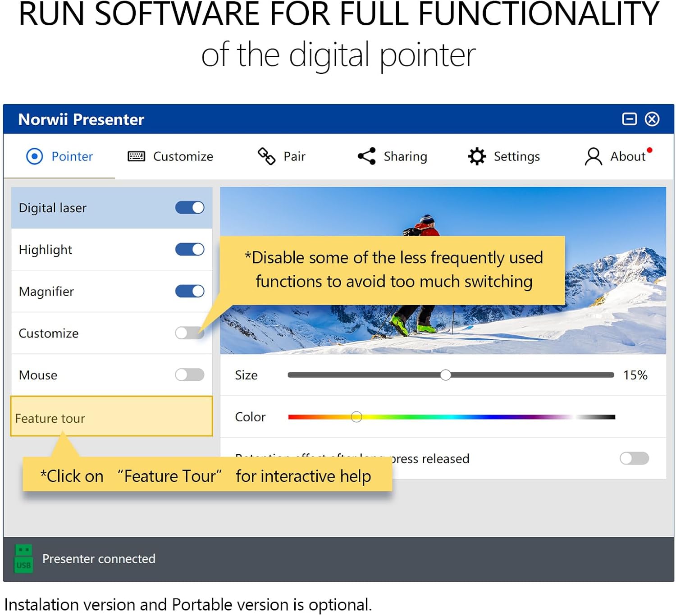
Task: Click the Customize keyboard icon
Action: coord(136,156)
